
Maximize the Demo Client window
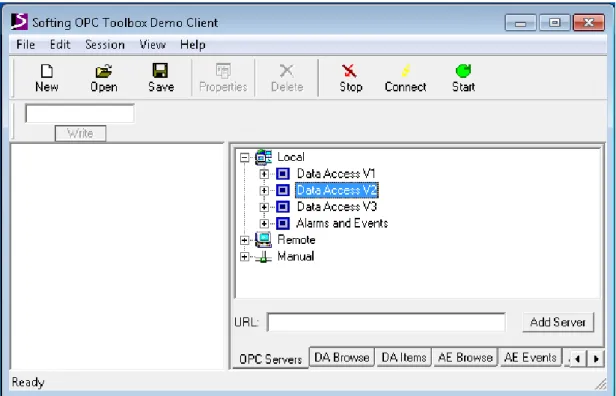(x=554, y=23)
